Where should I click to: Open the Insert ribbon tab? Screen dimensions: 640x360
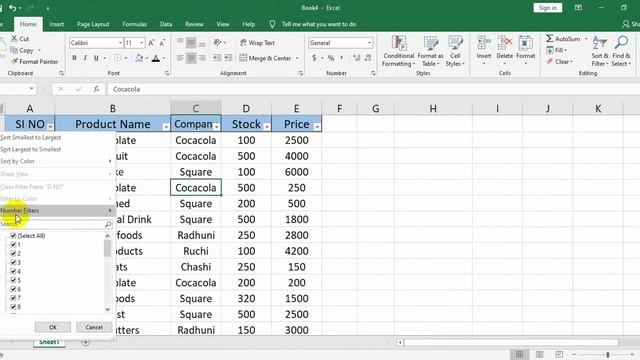pos(56,24)
